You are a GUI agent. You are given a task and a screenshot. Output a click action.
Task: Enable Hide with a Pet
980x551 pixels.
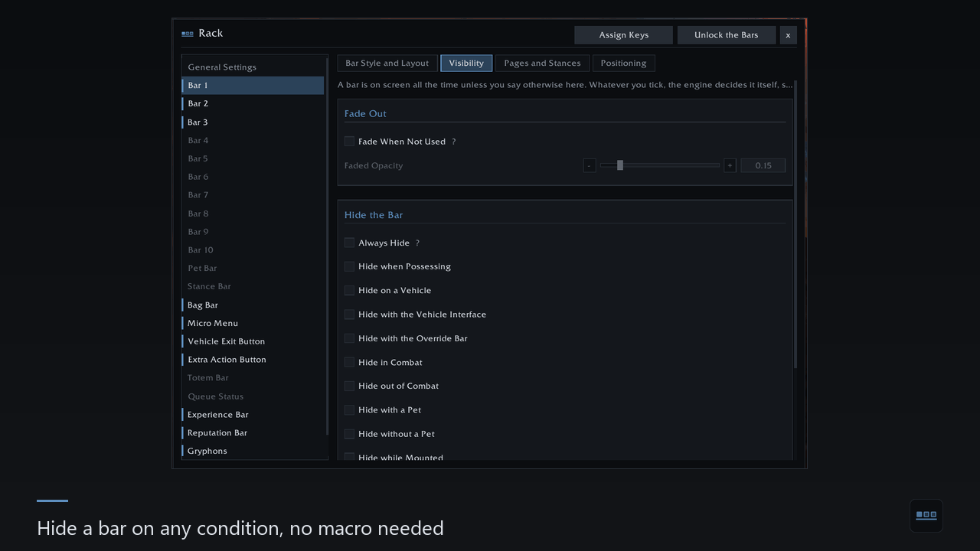point(349,410)
